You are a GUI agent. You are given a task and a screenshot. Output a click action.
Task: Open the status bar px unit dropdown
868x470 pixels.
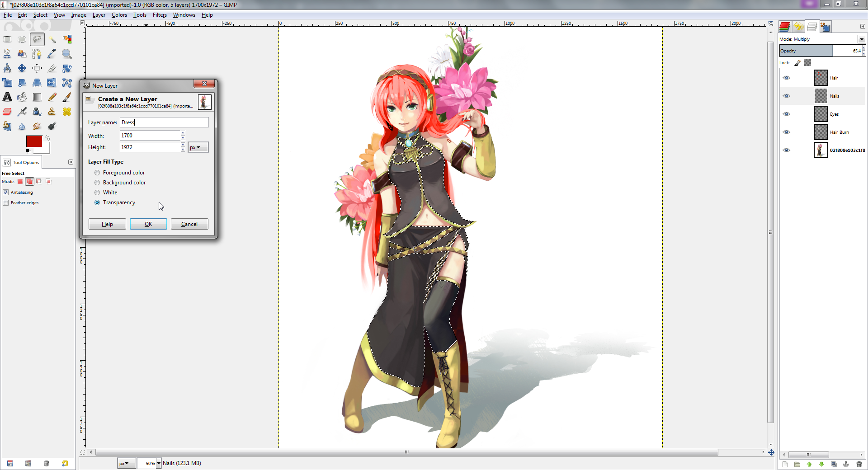127,463
